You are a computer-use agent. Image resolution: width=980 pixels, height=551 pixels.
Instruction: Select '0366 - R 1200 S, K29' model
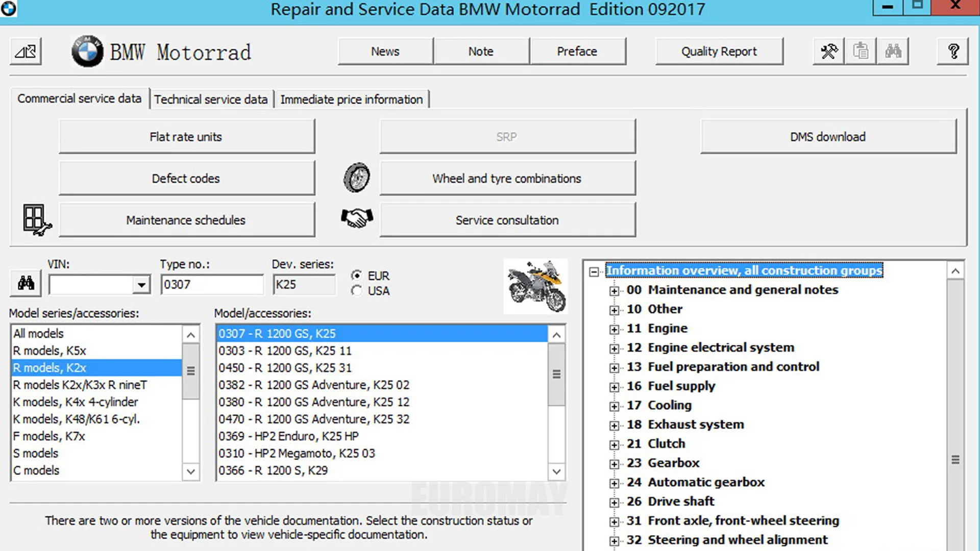pos(382,470)
